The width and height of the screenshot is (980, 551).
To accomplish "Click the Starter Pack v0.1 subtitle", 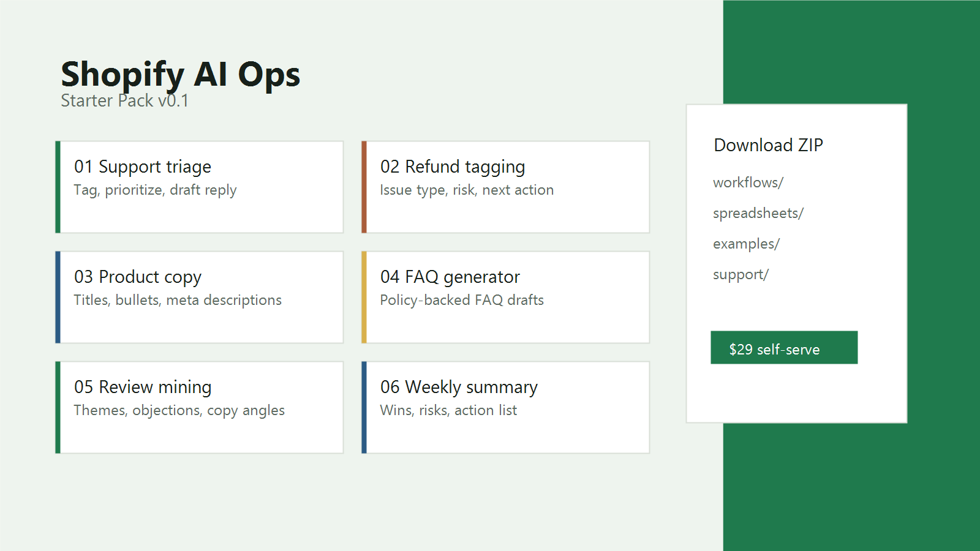I will (124, 100).
